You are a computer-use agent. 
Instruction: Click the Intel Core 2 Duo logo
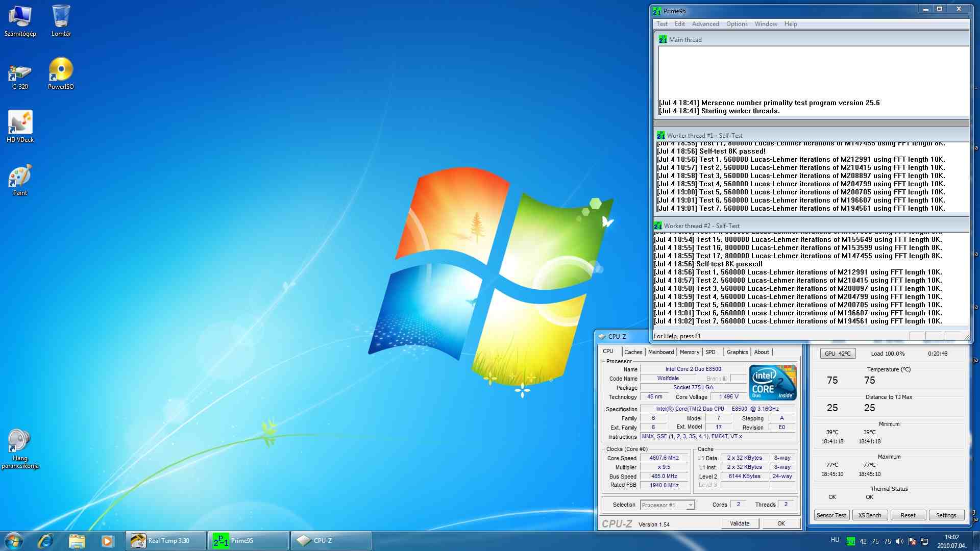(773, 382)
